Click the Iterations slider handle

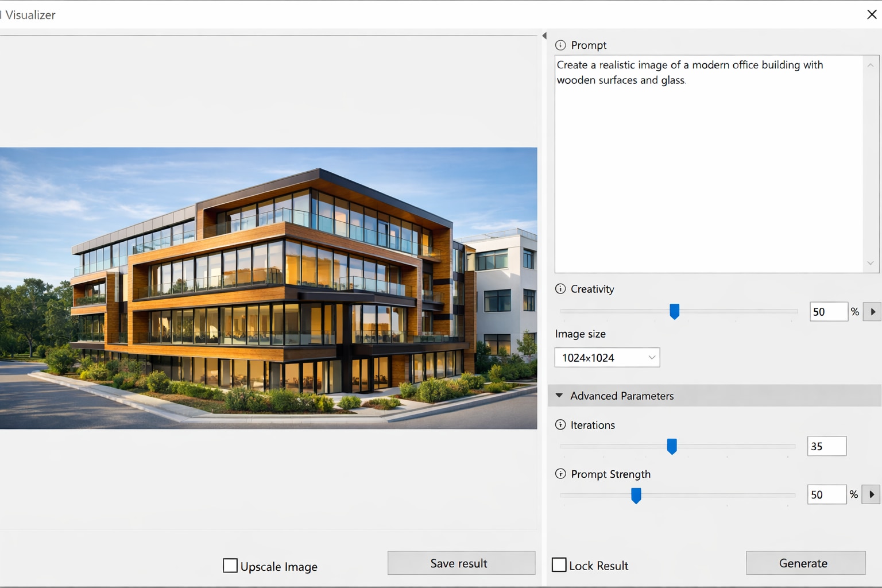[672, 446]
